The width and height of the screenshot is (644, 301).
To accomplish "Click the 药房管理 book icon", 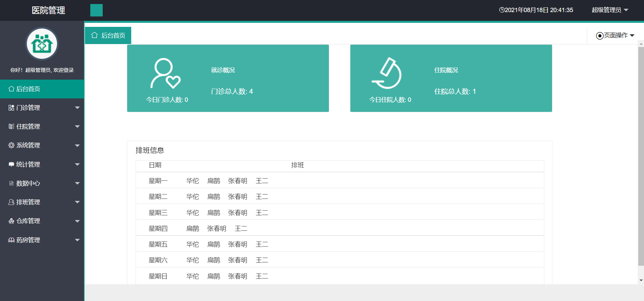I will point(11,240).
